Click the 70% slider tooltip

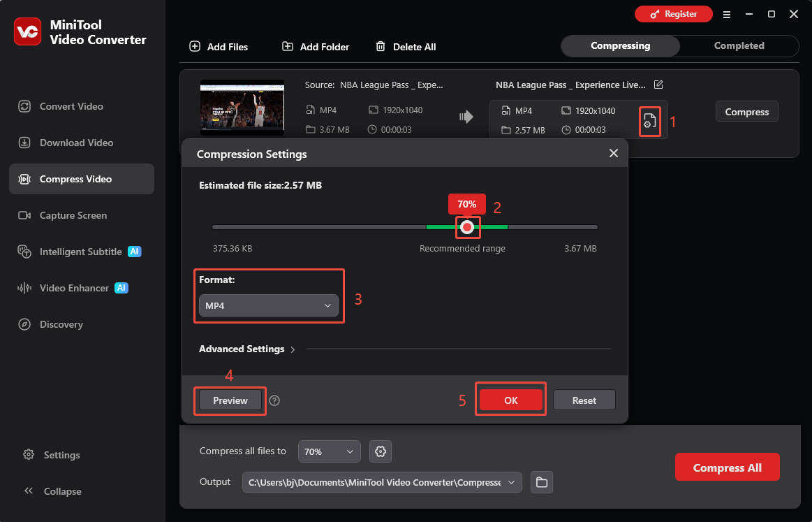(x=466, y=204)
